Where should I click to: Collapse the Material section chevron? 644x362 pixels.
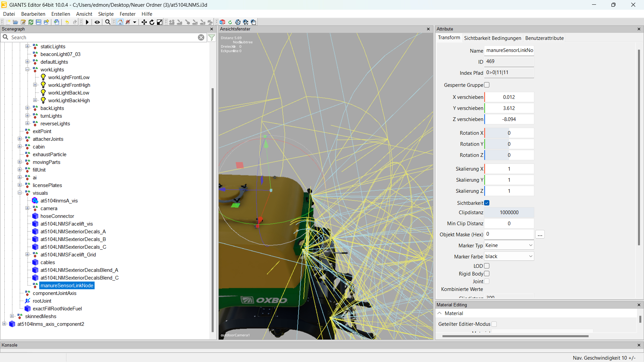439,313
